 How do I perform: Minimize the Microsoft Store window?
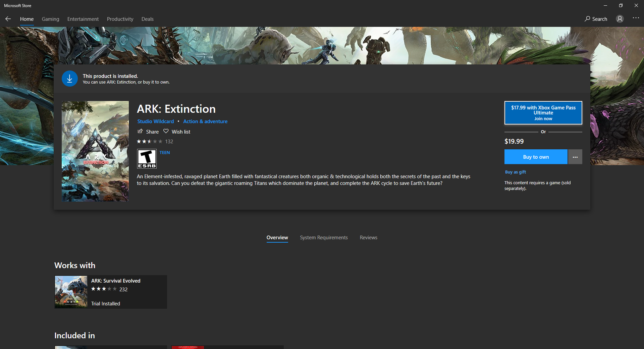point(605,5)
